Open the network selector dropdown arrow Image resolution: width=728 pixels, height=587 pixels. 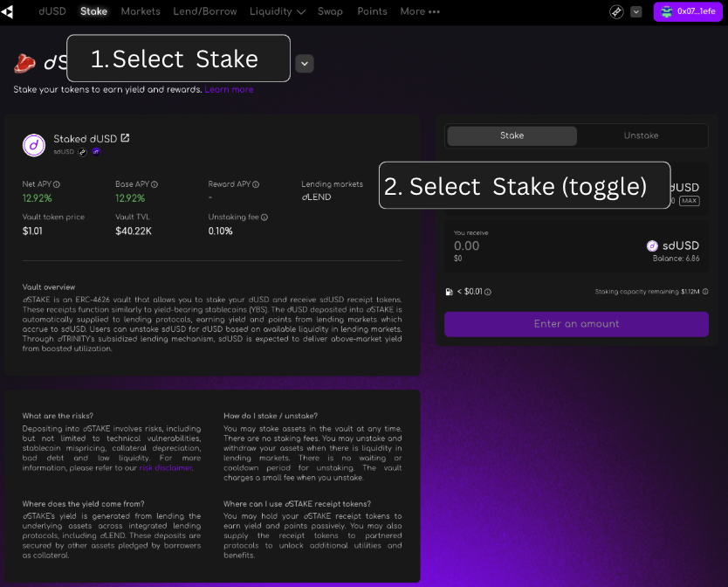pos(636,12)
